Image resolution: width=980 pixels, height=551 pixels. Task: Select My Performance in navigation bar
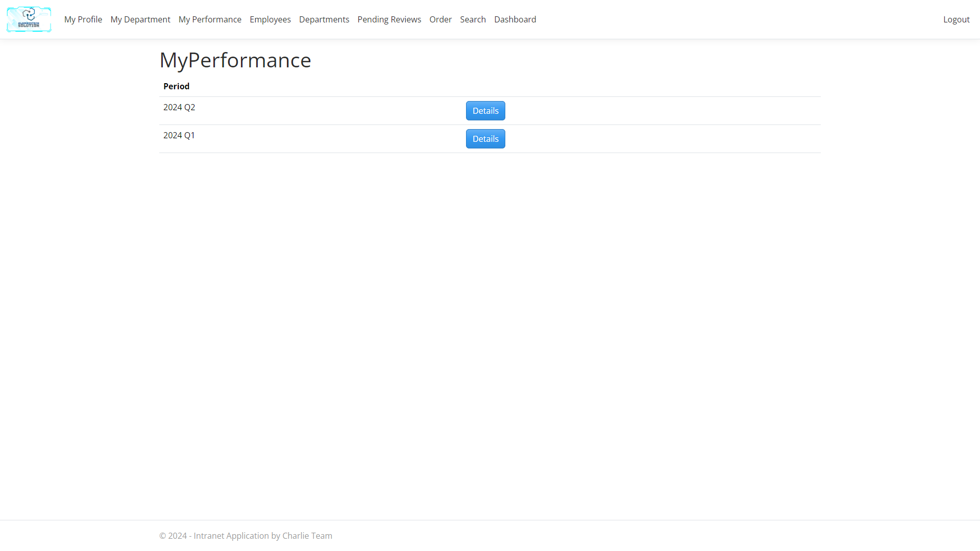[210, 19]
